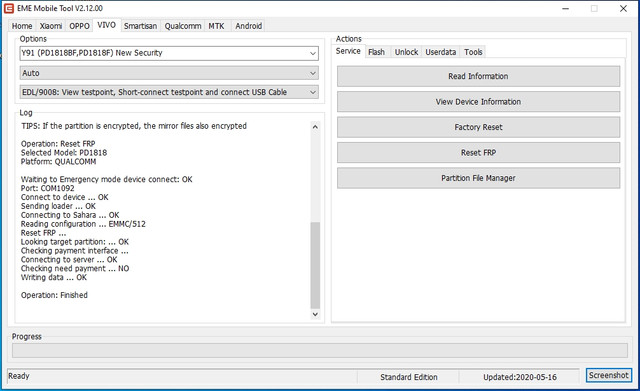Open the Qualcomm tab
The image size is (640, 391).
coord(183,26)
